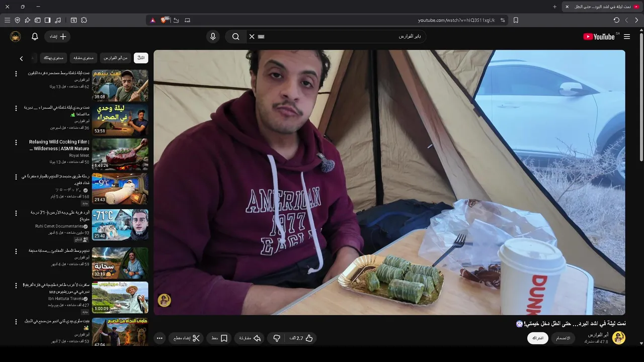Image resolution: width=644 pixels, height=362 pixels.
Task: Open the 32:19 storm camping video thumbnail
Action: pos(120,262)
